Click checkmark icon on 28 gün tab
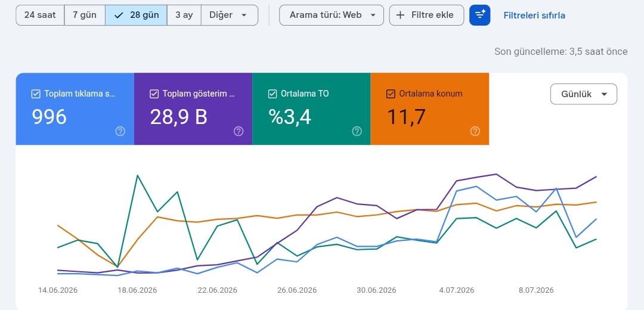 [x=119, y=15]
